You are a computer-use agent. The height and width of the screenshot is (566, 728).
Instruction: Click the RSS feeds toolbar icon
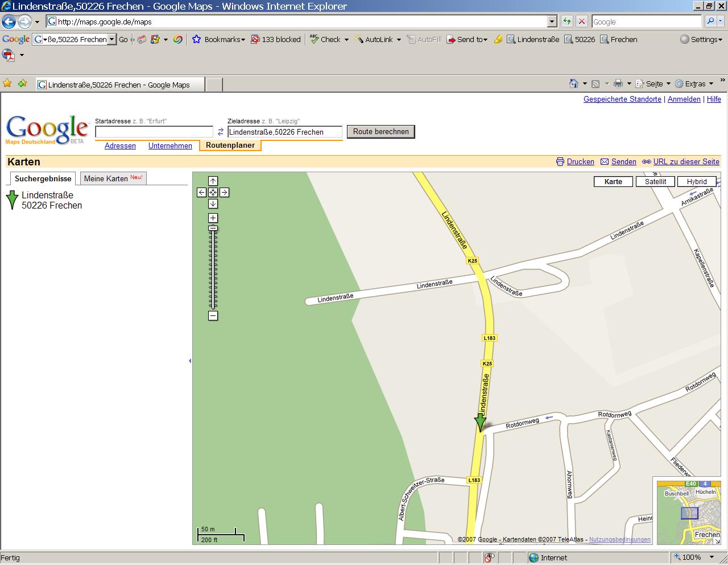(x=595, y=84)
